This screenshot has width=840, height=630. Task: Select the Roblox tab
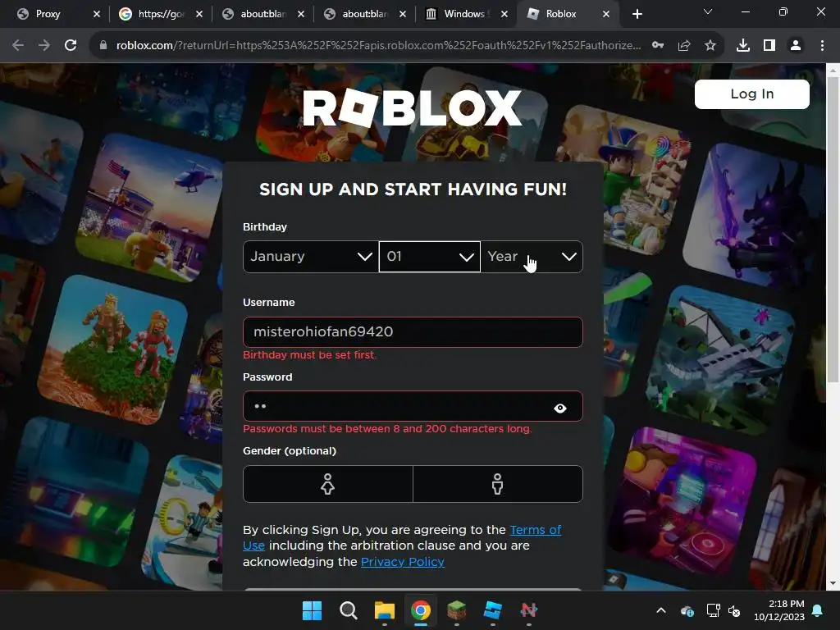(560, 14)
